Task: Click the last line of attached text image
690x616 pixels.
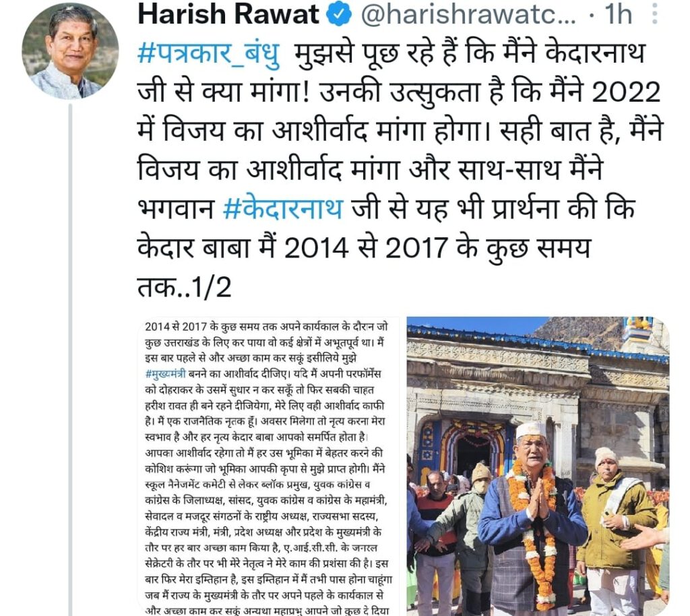Action: tap(267, 611)
